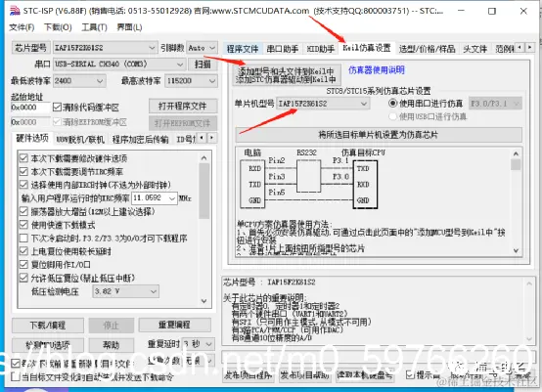Click the STC-ISP app icon in title bar
The width and height of the screenshot is (542, 392).
[15, 11]
